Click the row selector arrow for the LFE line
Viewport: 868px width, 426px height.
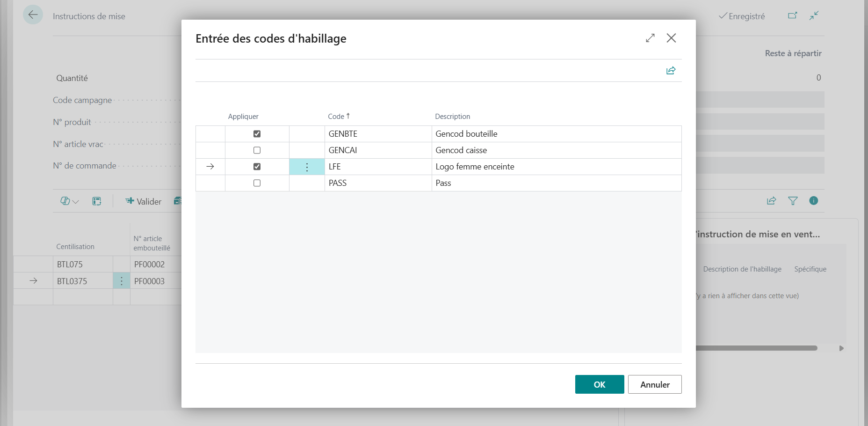(x=210, y=167)
